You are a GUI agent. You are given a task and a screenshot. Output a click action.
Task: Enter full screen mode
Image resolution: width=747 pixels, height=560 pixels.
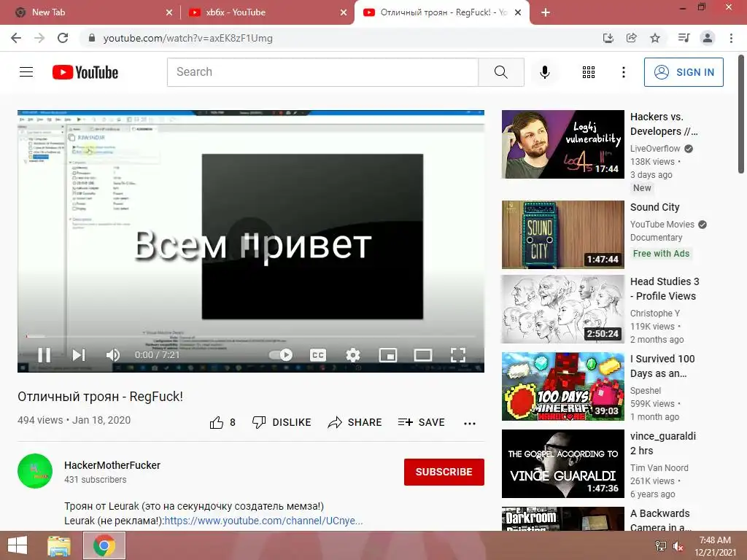pos(458,355)
